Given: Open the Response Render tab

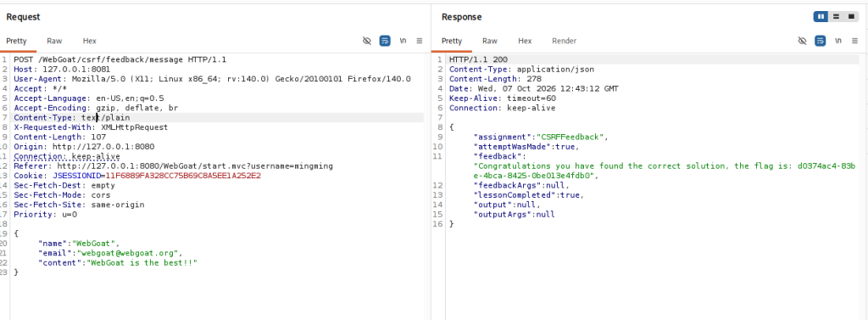Looking at the screenshot, I should [x=564, y=41].
